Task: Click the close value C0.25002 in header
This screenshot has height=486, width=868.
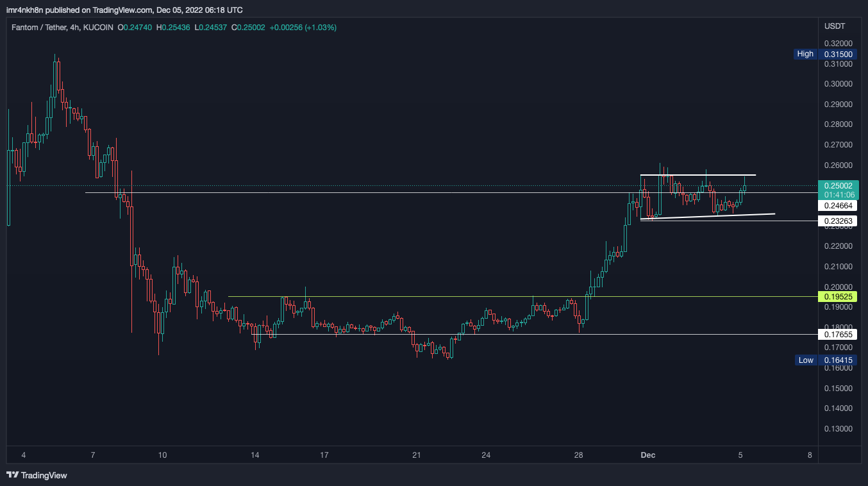Action: pyautogui.click(x=248, y=28)
